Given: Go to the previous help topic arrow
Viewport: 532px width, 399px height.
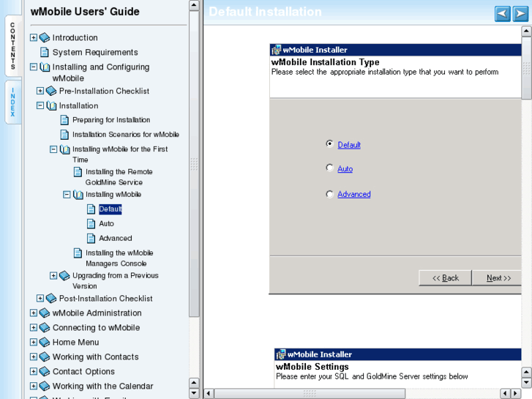Looking at the screenshot, I should tap(503, 14).
